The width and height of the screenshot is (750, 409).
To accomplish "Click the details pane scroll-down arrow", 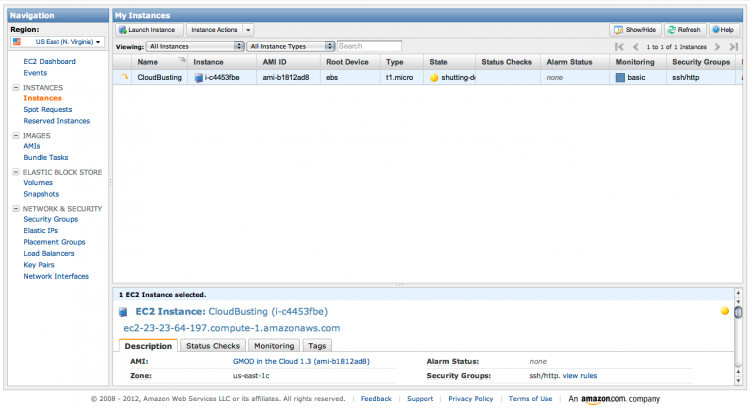I will (x=739, y=381).
